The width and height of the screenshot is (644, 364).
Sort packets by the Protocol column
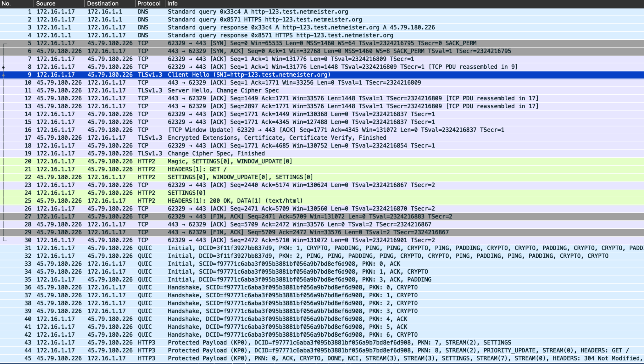coord(148,3)
